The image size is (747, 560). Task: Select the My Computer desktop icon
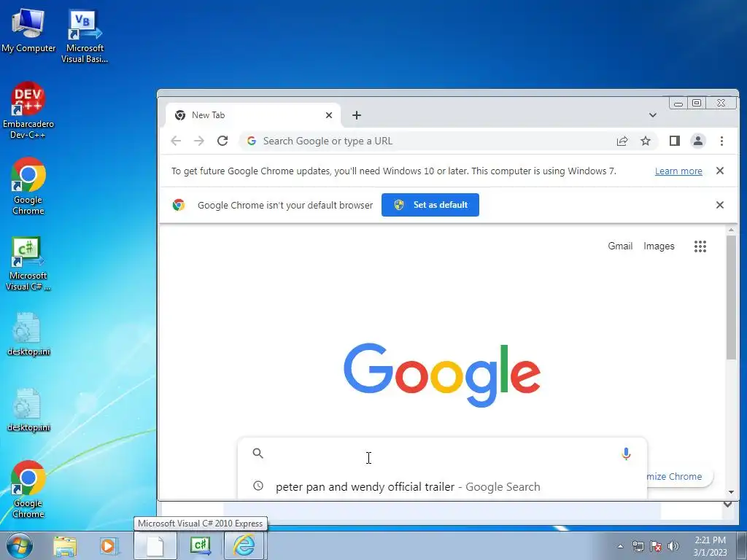[x=28, y=30]
